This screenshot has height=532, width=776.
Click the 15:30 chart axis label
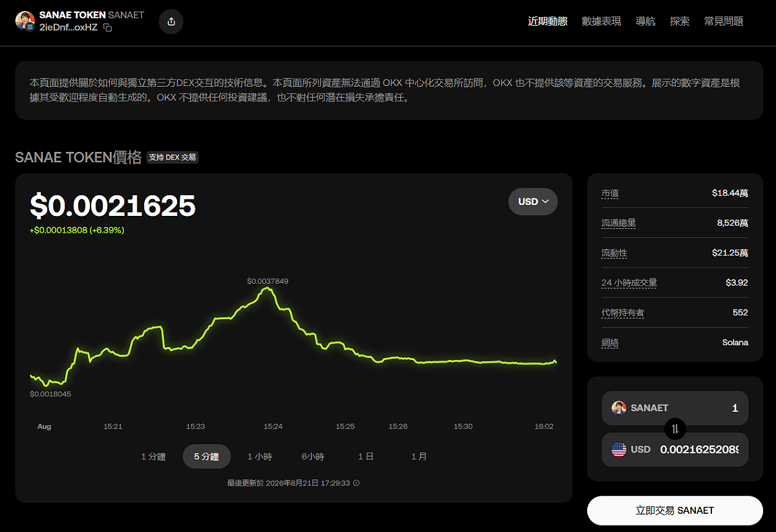pos(463,427)
